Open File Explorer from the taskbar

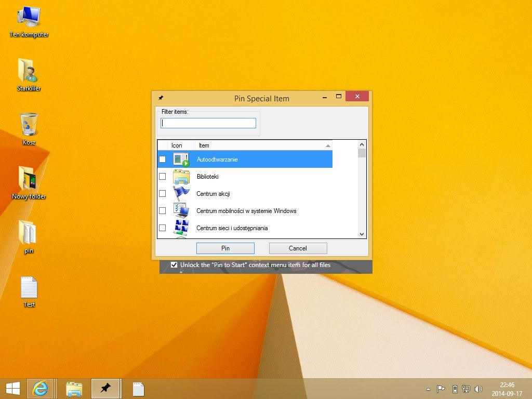74,389
